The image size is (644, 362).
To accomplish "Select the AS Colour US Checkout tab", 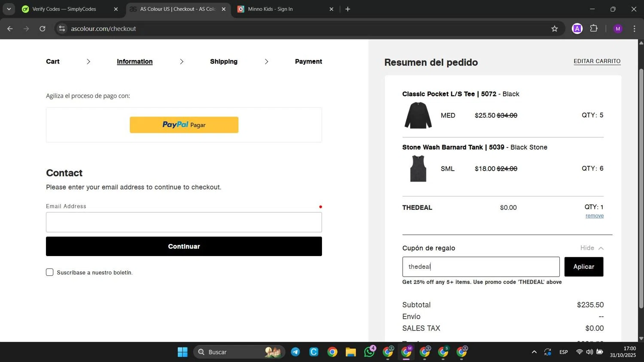I will pos(178,9).
